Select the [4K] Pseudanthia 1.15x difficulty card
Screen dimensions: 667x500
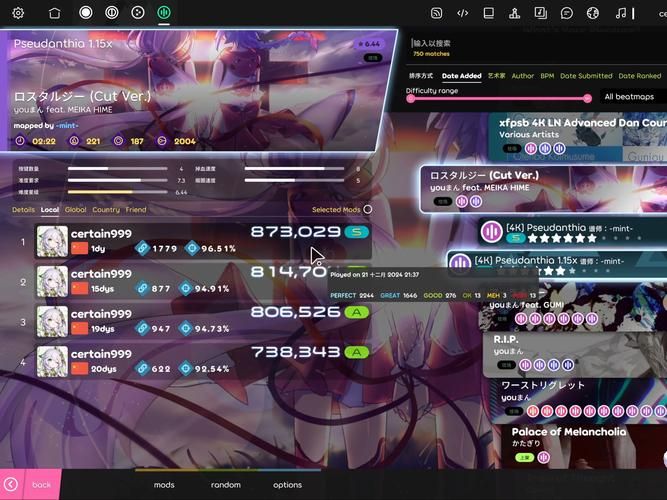(x=557, y=265)
